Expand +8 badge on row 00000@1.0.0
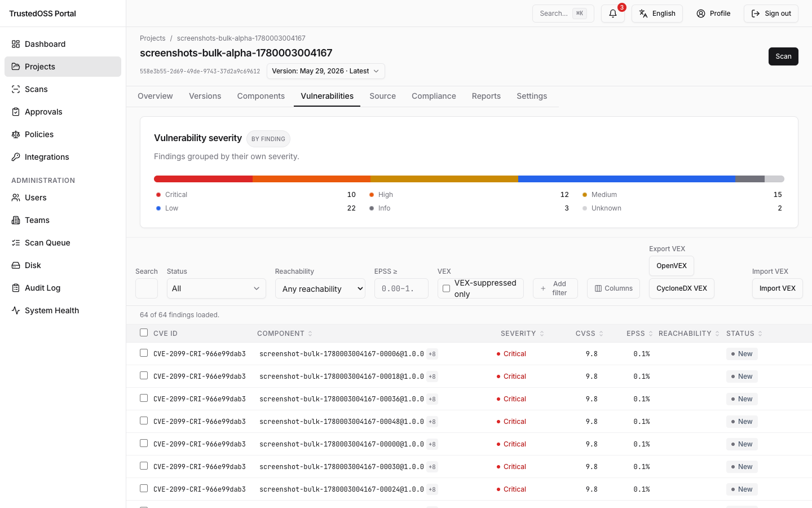812x508 pixels. click(x=432, y=444)
